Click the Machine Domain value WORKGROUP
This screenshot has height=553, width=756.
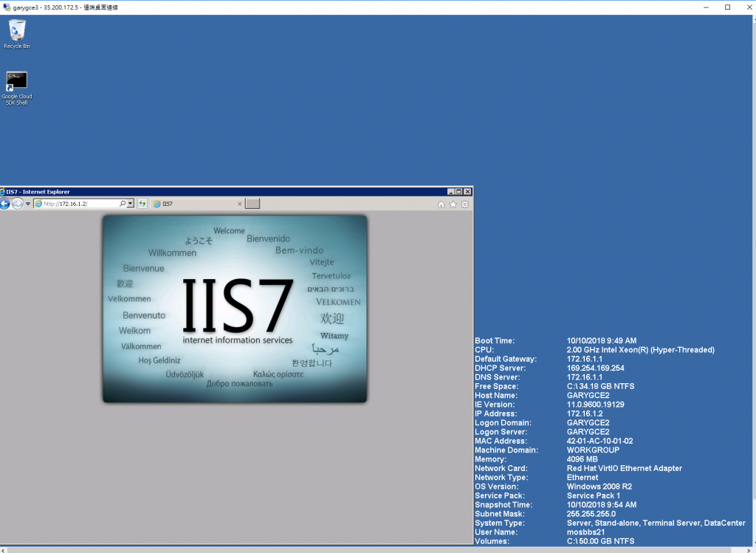coord(593,450)
